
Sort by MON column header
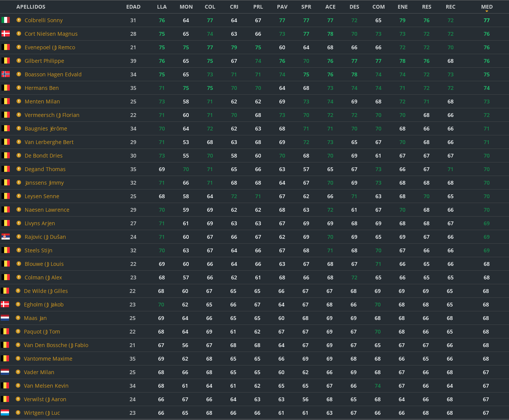tap(186, 7)
